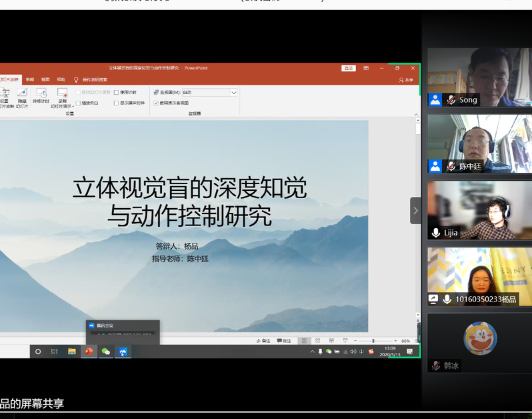The image size is (532, 419).
Task: Toggle the 使用演示者视图 checkbox
Action: click(156, 103)
